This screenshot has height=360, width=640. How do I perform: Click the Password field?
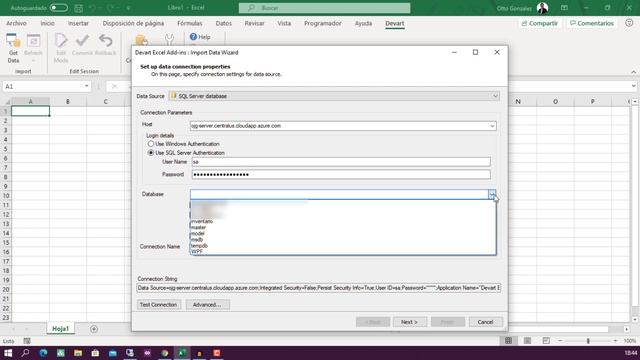coord(341,174)
